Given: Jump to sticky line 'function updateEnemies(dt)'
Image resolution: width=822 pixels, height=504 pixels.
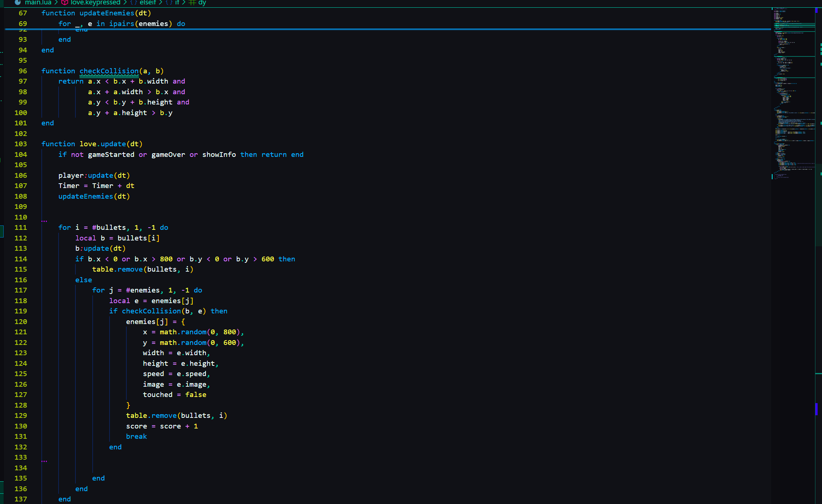Looking at the screenshot, I should (x=96, y=13).
